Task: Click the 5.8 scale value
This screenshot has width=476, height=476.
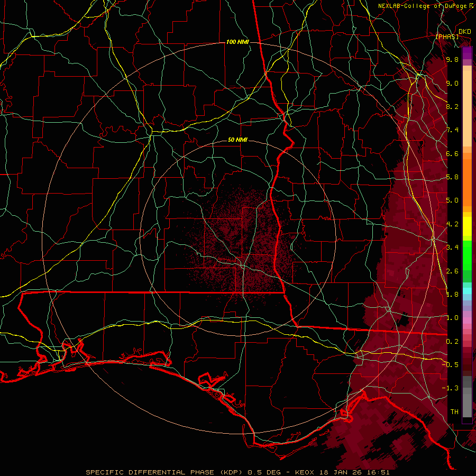Action: (452, 177)
